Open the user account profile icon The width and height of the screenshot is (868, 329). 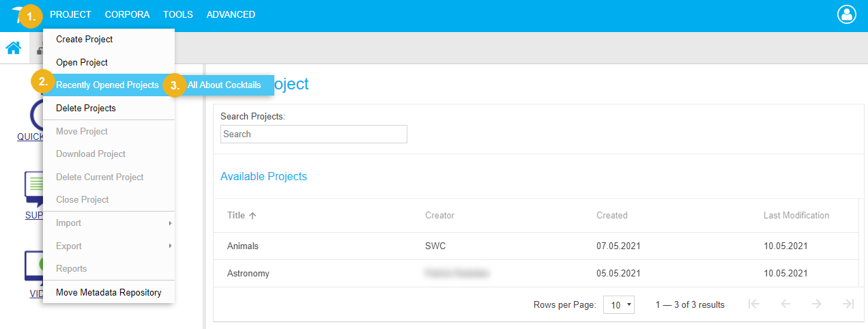tap(847, 14)
